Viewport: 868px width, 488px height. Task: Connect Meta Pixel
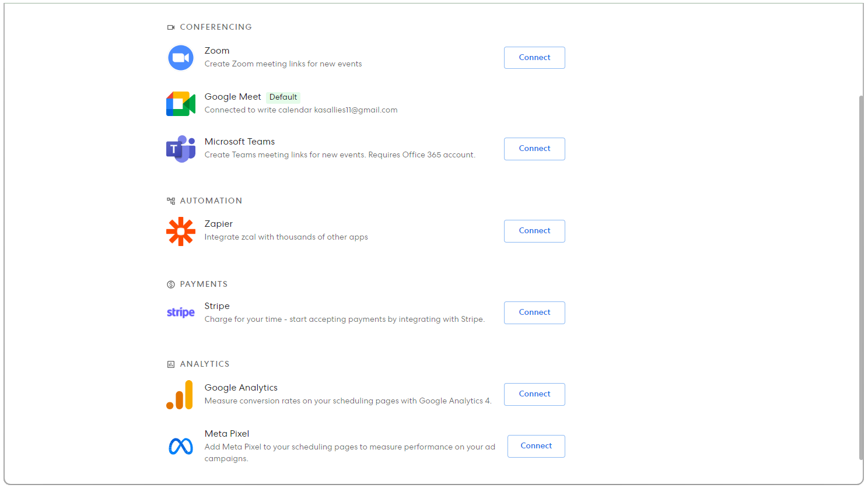pos(536,446)
